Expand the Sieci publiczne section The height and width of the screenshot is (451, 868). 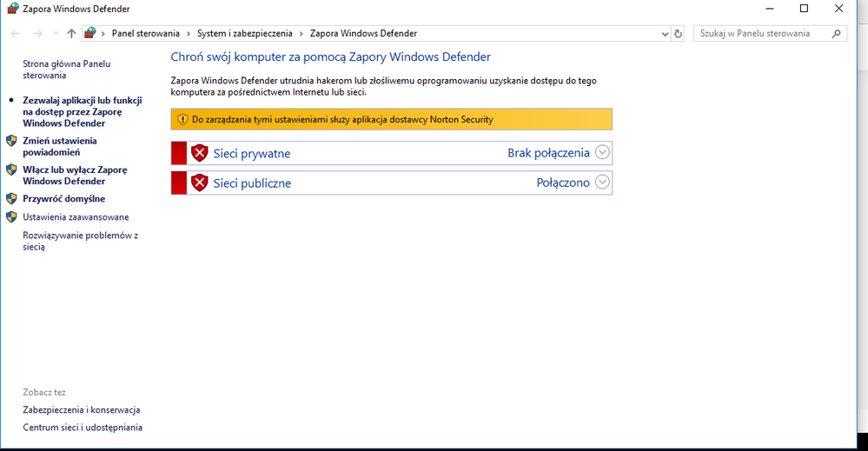pyautogui.click(x=602, y=182)
